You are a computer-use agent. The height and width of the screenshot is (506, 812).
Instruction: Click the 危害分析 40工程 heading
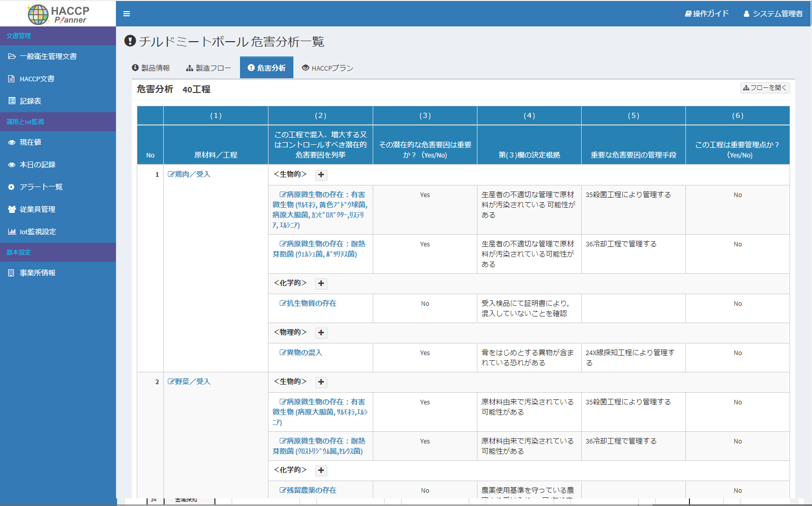173,89
